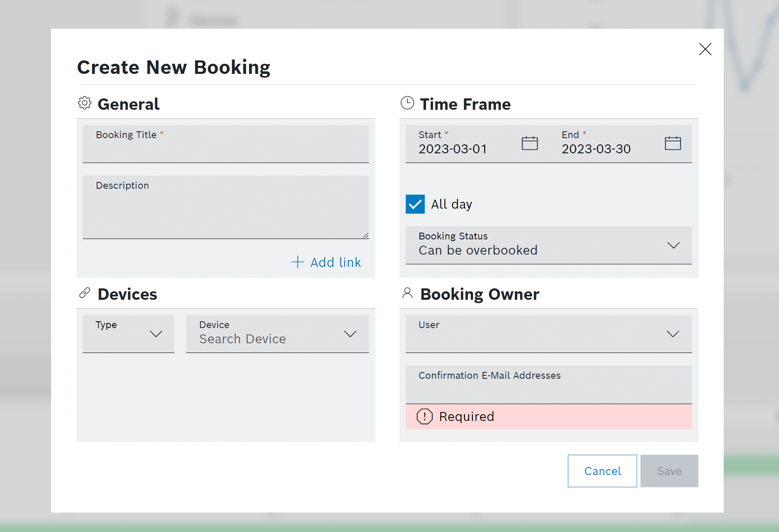779x532 pixels.
Task: Click the Add link option
Action: pyautogui.click(x=326, y=262)
